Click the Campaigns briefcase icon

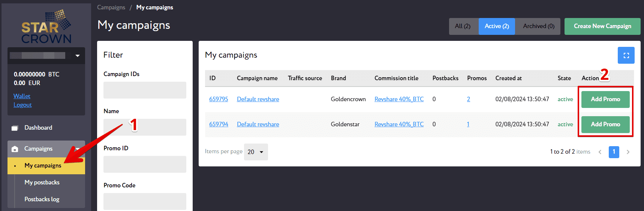[x=15, y=149]
